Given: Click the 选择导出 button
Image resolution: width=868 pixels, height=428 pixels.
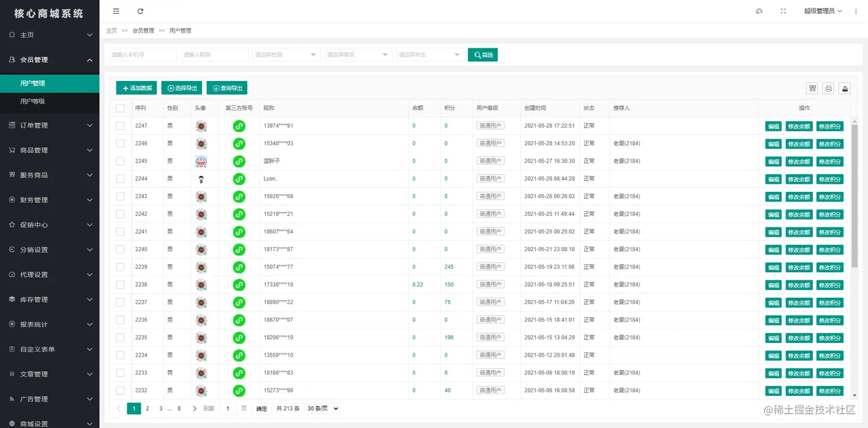Looking at the screenshot, I should (x=181, y=88).
